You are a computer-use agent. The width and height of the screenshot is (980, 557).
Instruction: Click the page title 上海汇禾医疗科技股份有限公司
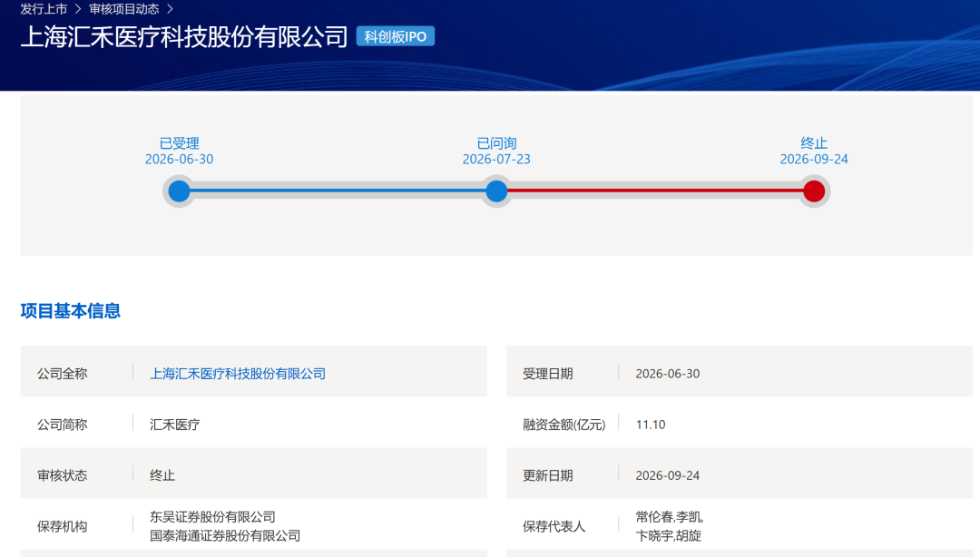click(184, 37)
